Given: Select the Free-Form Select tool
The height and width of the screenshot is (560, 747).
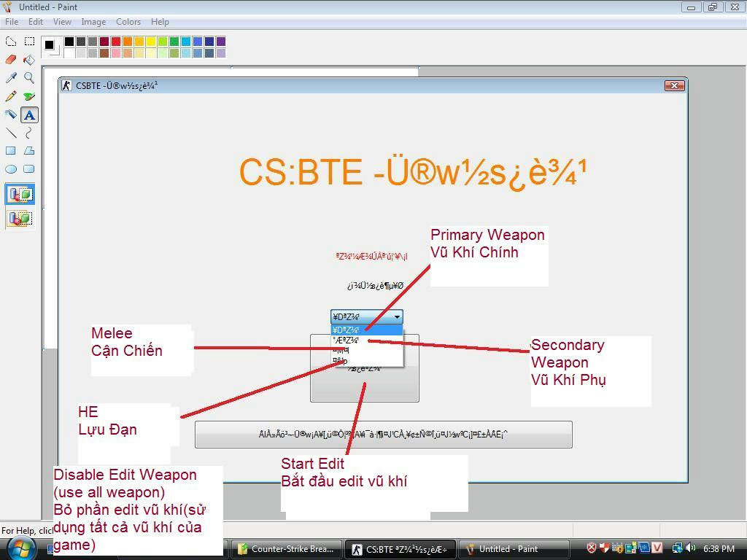Looking at the screenshot, I should coord(10,42).
